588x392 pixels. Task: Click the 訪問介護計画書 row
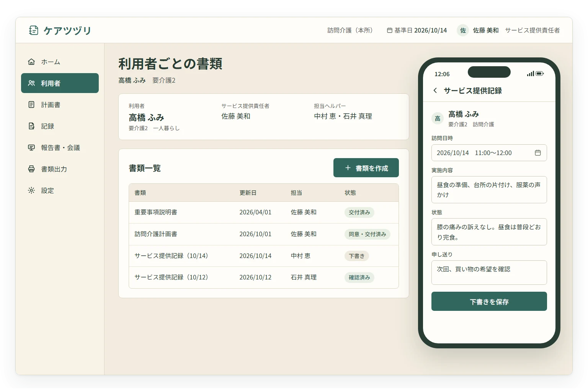(264, 234)
